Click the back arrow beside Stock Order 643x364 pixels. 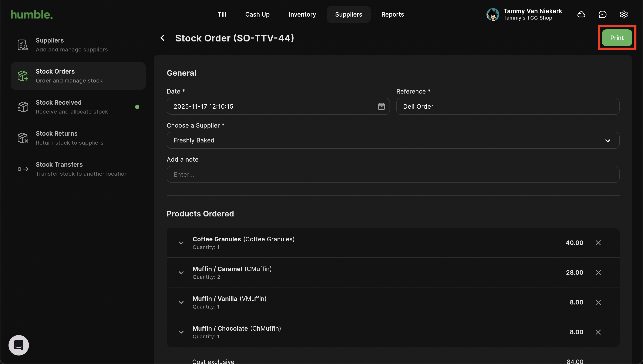(x=162, y=38)
